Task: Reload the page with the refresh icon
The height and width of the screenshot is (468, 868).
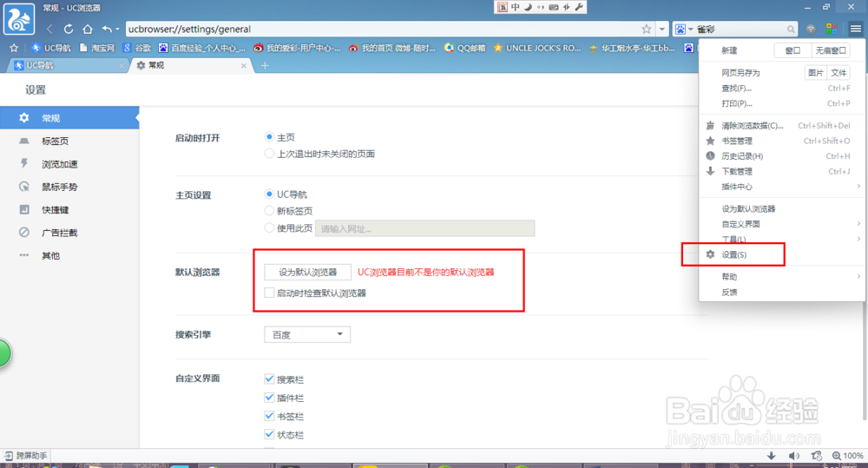Action: tap(69, 29)
